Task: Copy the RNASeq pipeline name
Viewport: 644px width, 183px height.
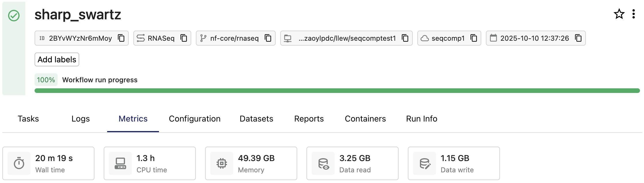Action: 184,38
